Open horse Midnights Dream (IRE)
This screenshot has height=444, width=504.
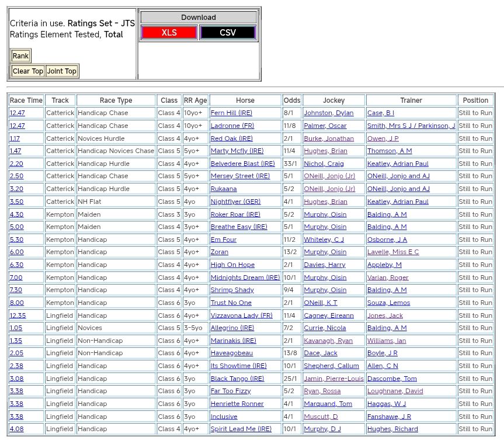click(x=245, y=278)
